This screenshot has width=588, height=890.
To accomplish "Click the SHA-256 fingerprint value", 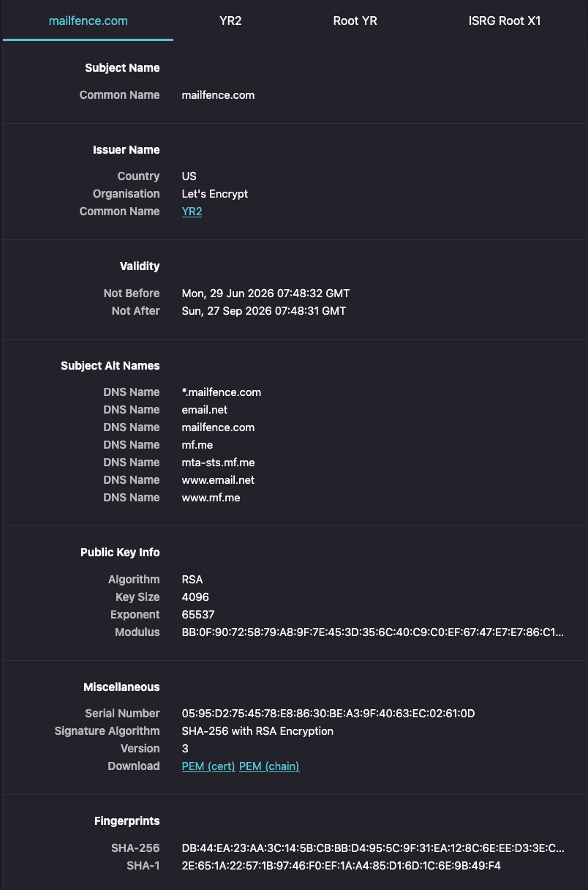I will 373,848.
